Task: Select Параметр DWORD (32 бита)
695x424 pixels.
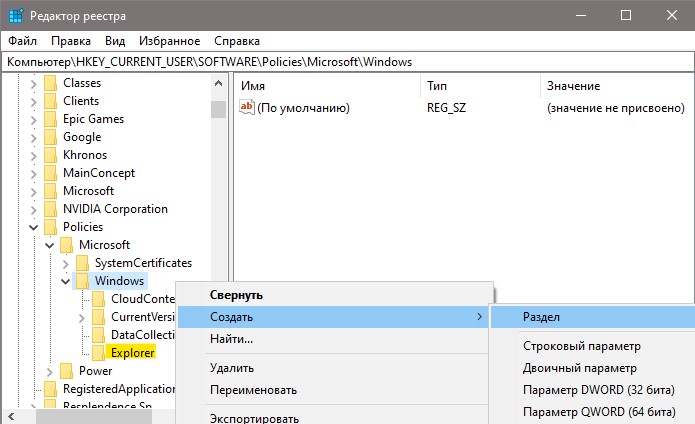Action: (593, 390)
